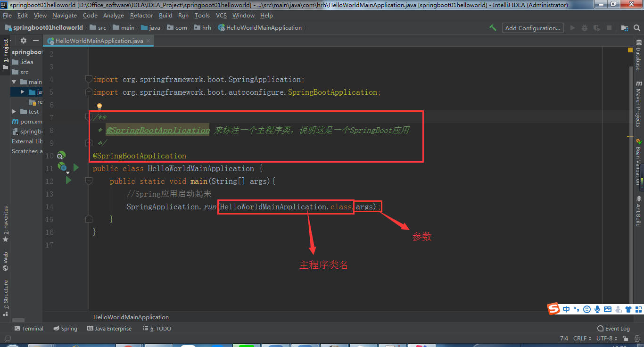Hide the Project panel with the minimize icon

(36, 41)
